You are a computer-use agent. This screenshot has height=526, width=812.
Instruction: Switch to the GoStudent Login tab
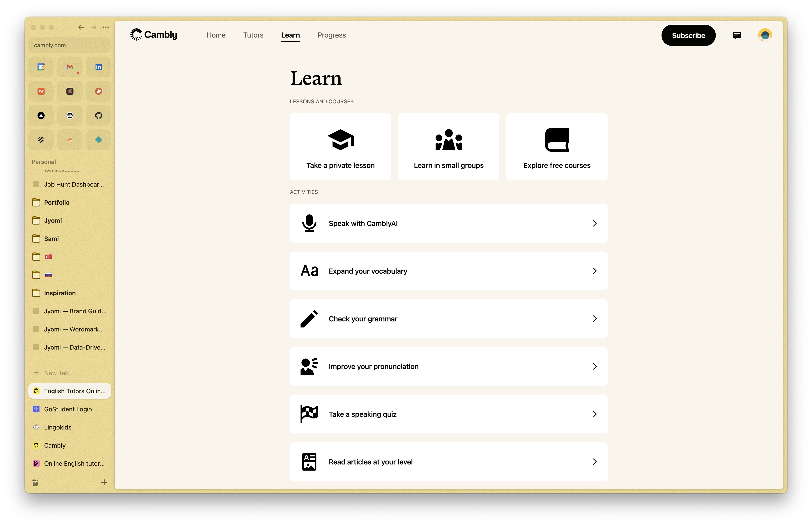point(68,409)
